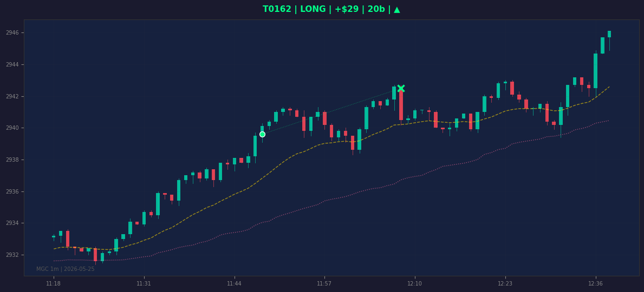Click the 11:57 time axis label
644x292 pixels.
(324, 283)
